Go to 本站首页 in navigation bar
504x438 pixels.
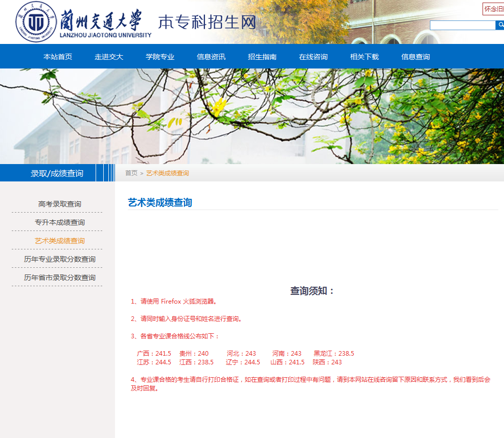pos(58,57)
